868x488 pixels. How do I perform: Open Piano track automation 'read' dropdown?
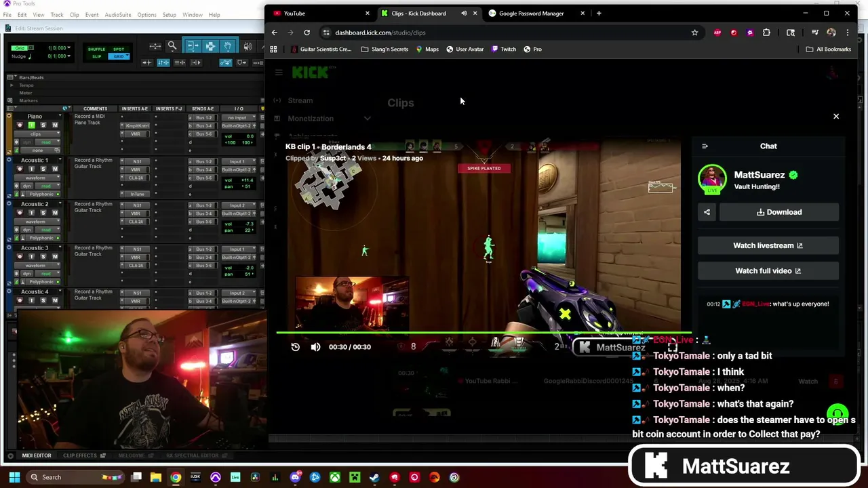click(46, 142)
